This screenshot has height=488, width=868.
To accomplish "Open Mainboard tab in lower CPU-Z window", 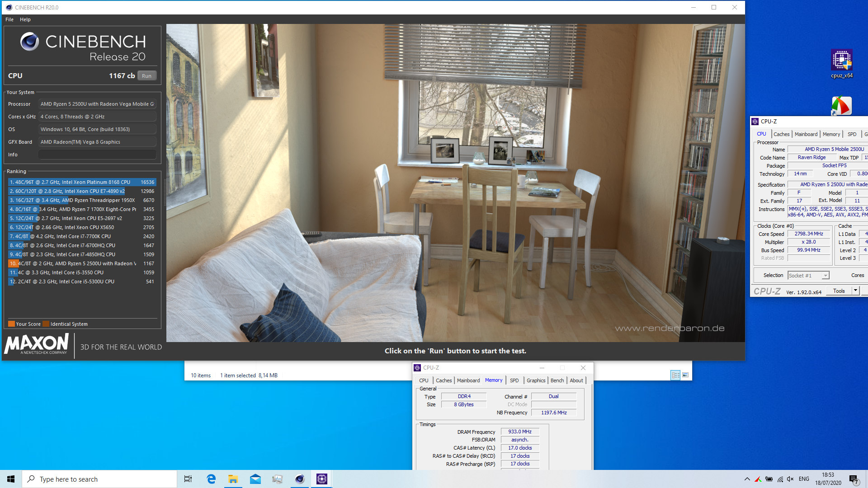I will 468,380.
